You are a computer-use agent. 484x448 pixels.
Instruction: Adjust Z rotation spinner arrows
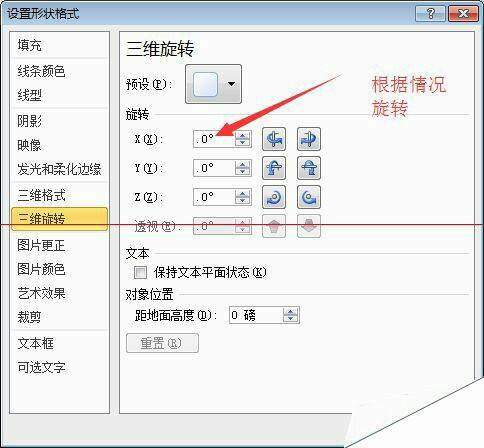[243, 197]
